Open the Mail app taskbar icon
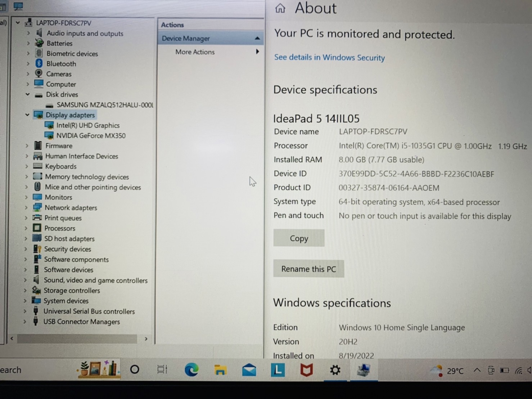532x399 pixels. pyautogui.click(x=249, y=370)
